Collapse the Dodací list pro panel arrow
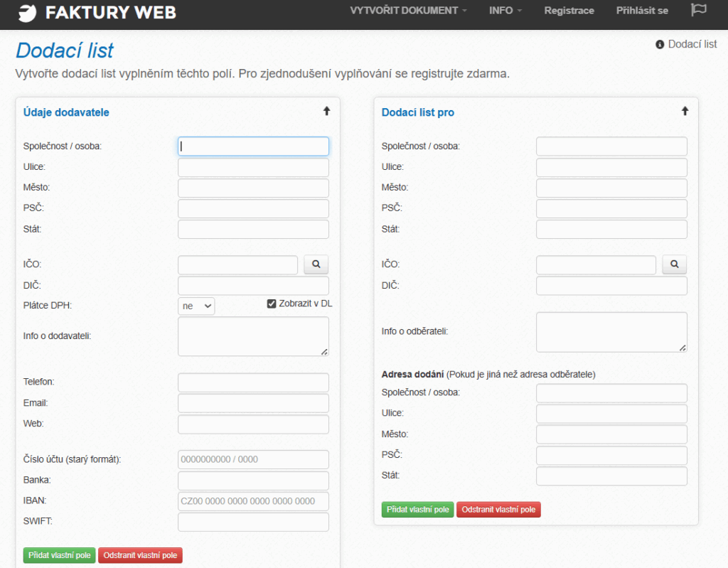The width and height of the screenshot is (728, 568). tap(685, 112)
